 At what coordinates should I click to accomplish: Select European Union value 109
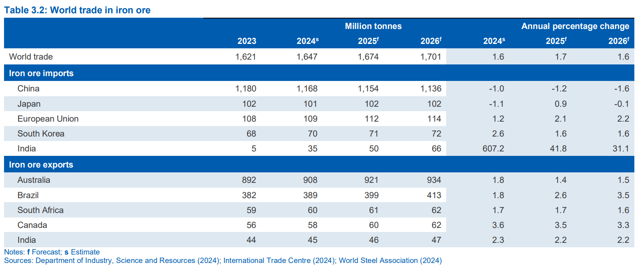(x=310, y=119)
